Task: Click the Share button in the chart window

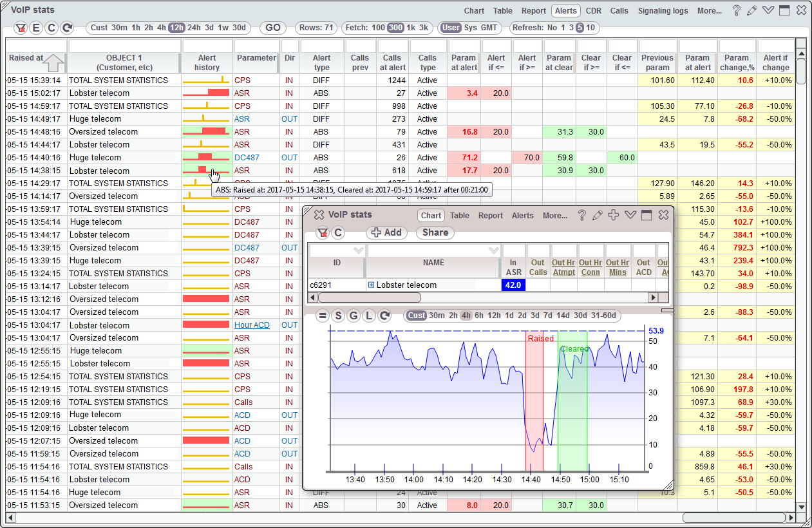Action: 435,232
